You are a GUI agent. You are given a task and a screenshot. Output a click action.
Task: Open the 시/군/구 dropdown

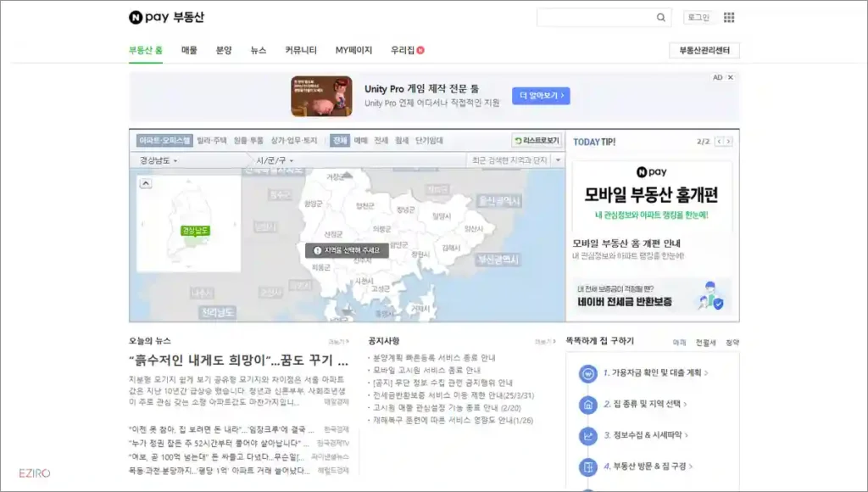pos(275,160)
